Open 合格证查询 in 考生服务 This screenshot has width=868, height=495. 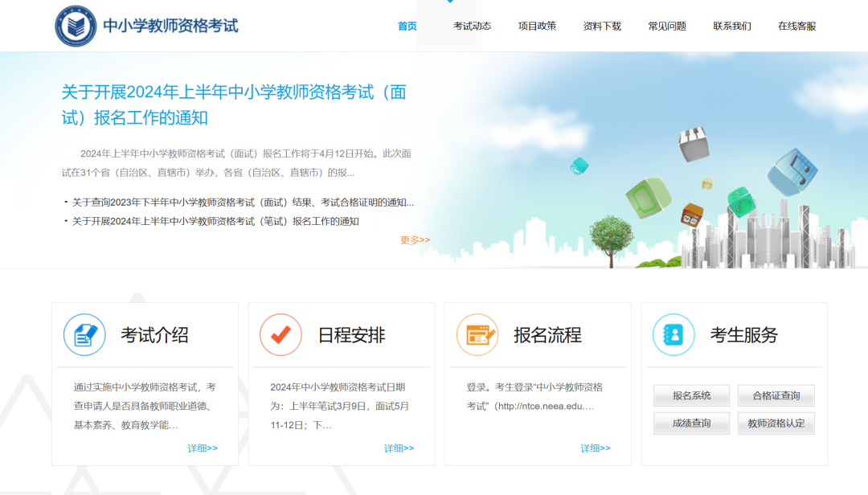[776, 395]
